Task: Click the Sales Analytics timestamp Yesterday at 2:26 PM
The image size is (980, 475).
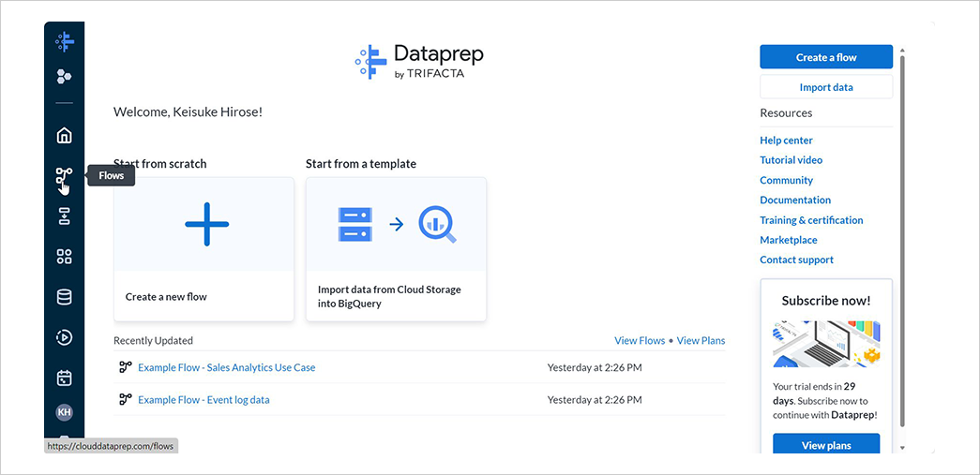Action: pos(595,367)
